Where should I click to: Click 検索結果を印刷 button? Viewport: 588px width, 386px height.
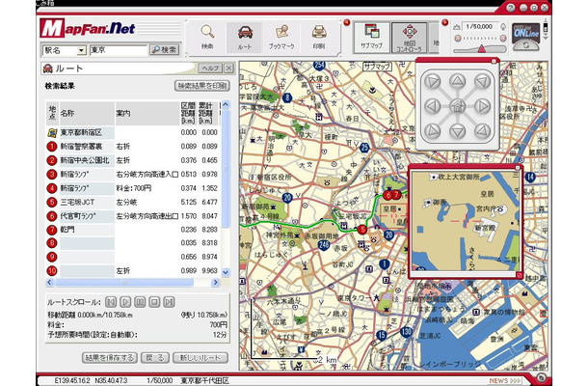[202, 86]
